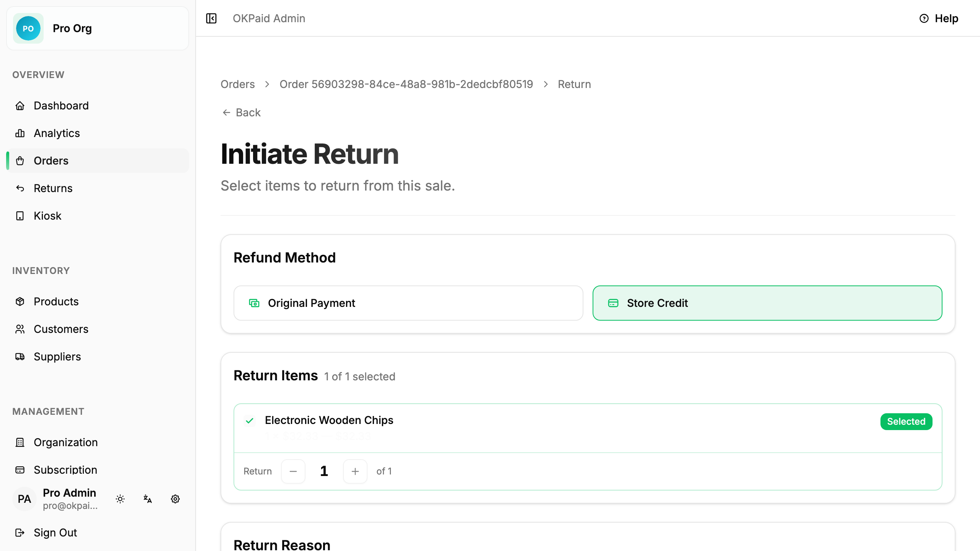980x551 pixels.
Task: Click the Analytics bar chart icon
Action: pos(20,133)
